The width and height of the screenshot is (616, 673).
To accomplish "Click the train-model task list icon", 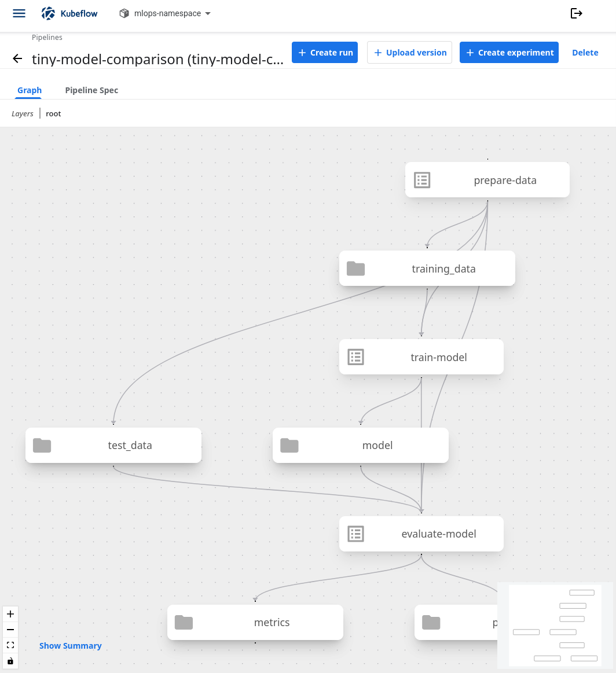I will (x=356, y=357).
